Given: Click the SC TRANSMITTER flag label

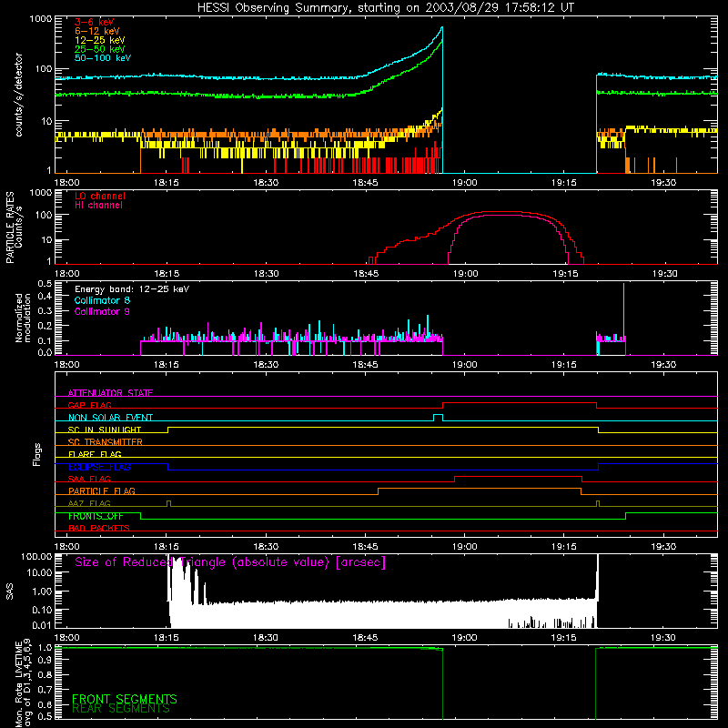Looking at the screenshot, I should point(106,442).
